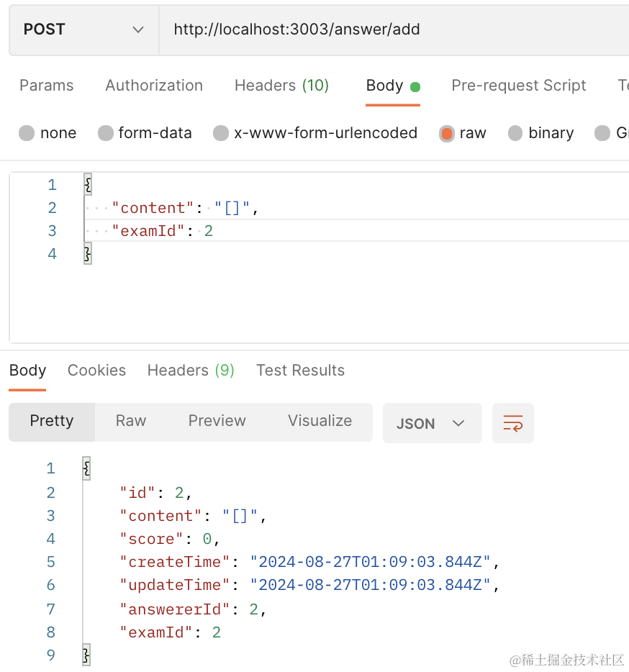Switch response view to Preview
Viewport: 629px width, 672px height.
click(217, 421)
